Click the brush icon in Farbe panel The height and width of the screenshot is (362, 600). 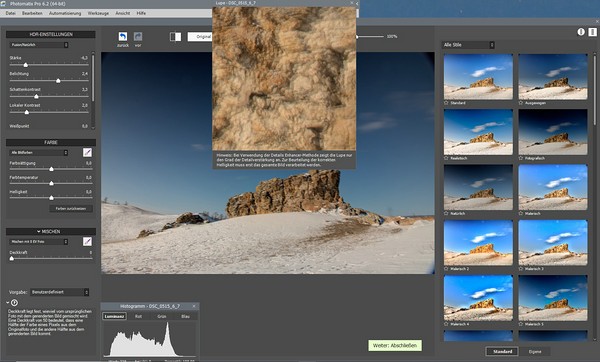pos(87,153)
